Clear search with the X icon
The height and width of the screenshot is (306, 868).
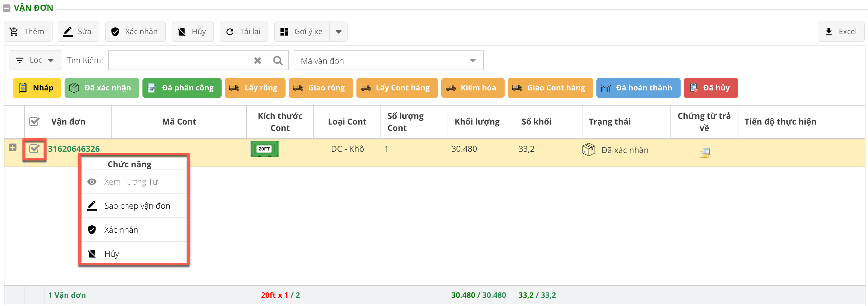tap(257, 61)
